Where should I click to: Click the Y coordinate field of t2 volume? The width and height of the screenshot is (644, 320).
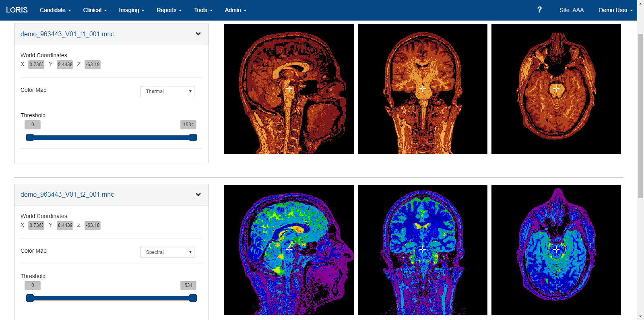pyautogui.click(x=65, y=225)
